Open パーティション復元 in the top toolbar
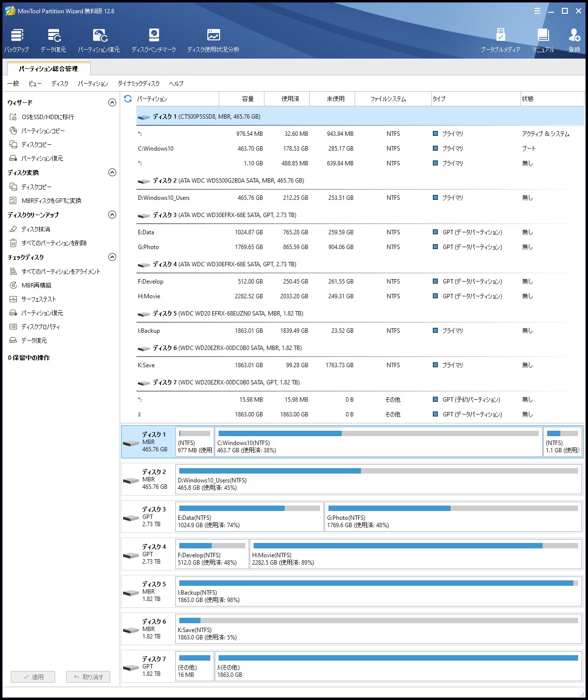The width and height of the screenshot is (588, 700). click(99, 40)
